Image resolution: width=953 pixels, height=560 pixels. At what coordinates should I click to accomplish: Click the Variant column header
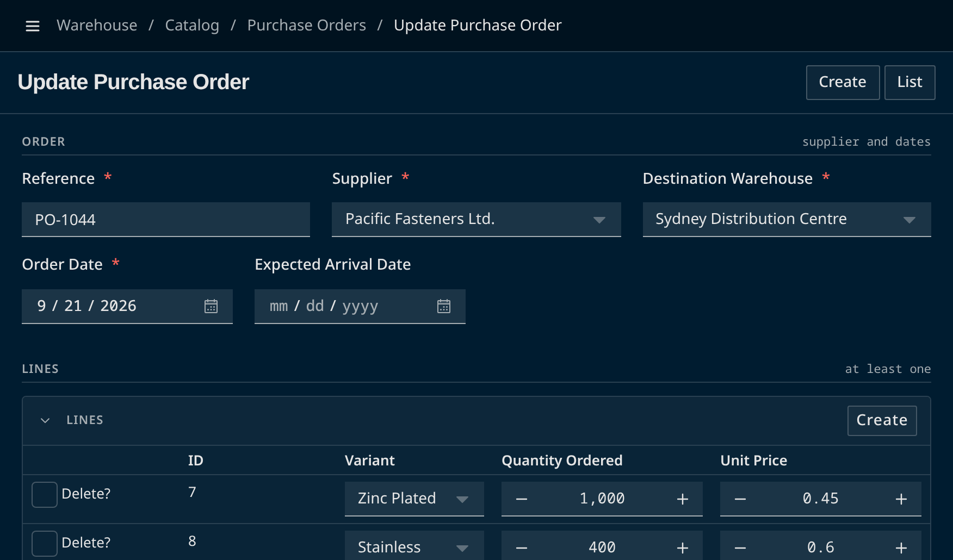[370, 461]
